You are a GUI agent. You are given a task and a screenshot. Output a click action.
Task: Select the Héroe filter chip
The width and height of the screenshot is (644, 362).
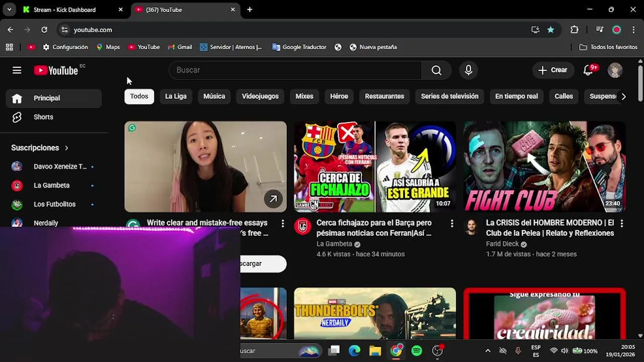pos(339,97)
